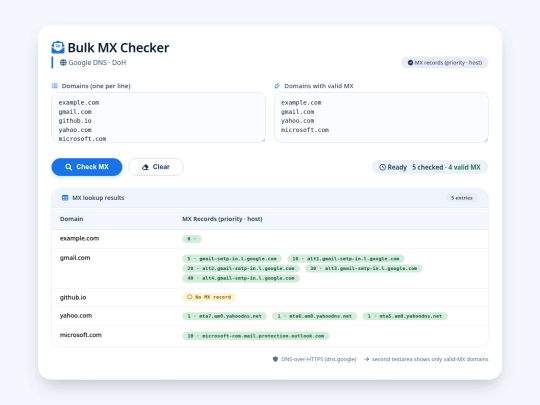Click the MX records (priority · host) badge

[445, 63]
